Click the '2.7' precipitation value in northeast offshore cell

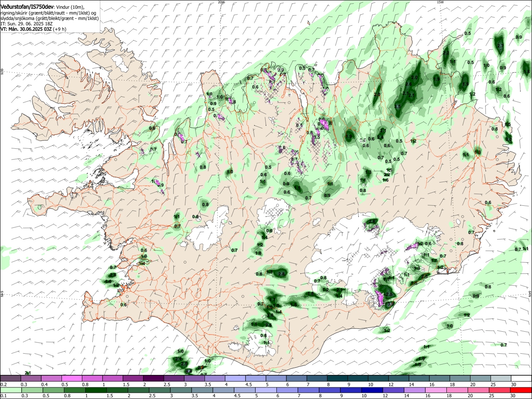[500, 46]
